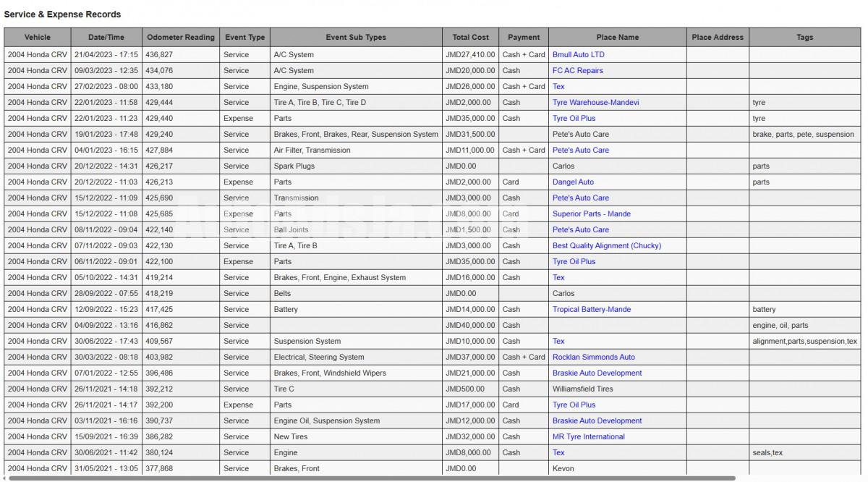868x482 pixels.
Task: Click the Vehicle column header
Action: tap(38, 37)
